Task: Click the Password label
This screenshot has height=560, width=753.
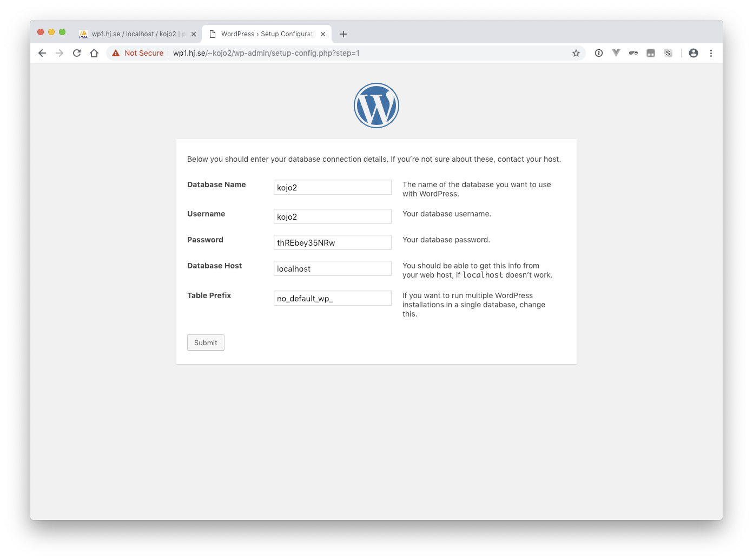Action: (205, 240)
